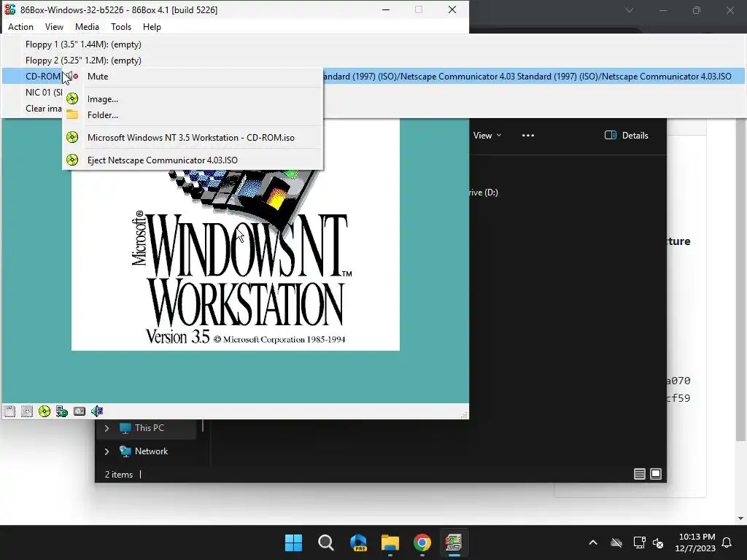The height and width of the screenshot is (560, 747).
Task: Launch Google Chrome from the taskbar
Action: (x=422, y=542)
